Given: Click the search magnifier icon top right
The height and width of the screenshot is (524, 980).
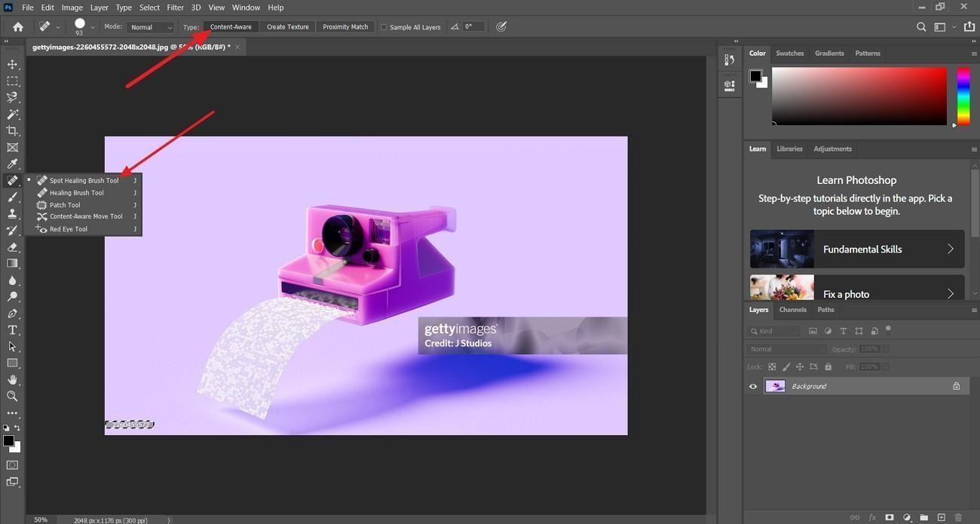Looking at the screenshot, I should (921, 27).
